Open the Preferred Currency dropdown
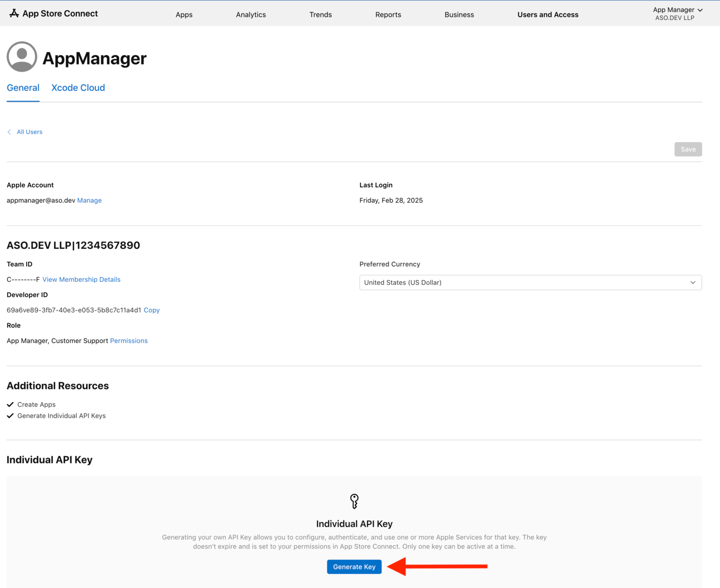This screenshot has height=588, width=720. pyautogui.click(x=530, y=282)
